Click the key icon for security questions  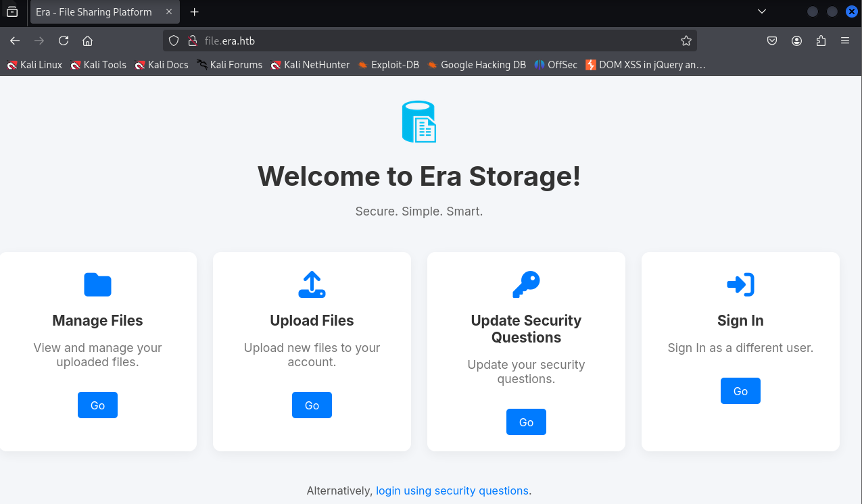526,284
